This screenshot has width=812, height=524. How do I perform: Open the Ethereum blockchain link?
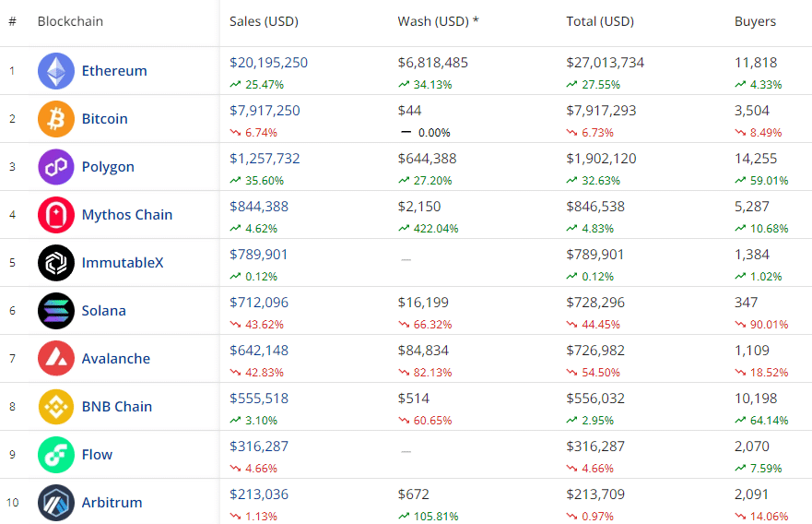click(114, 71)
